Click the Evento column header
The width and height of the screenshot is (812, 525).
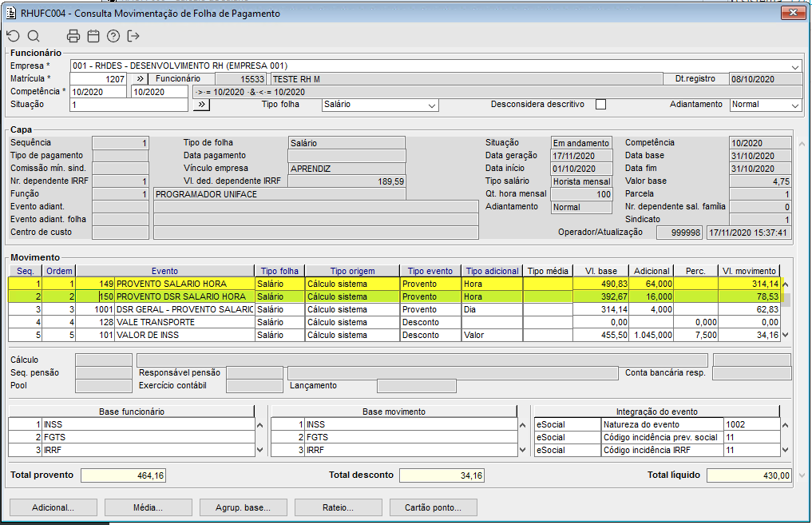point(165,271)
